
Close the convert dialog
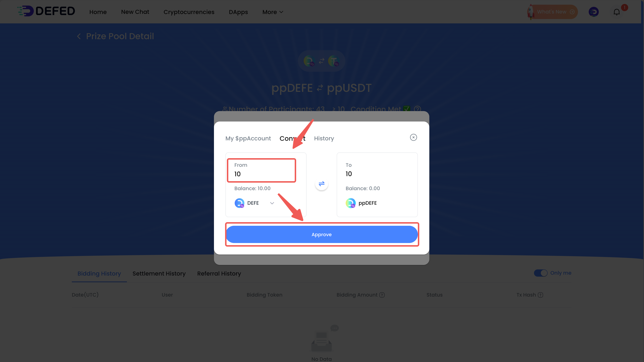(413, 137)
